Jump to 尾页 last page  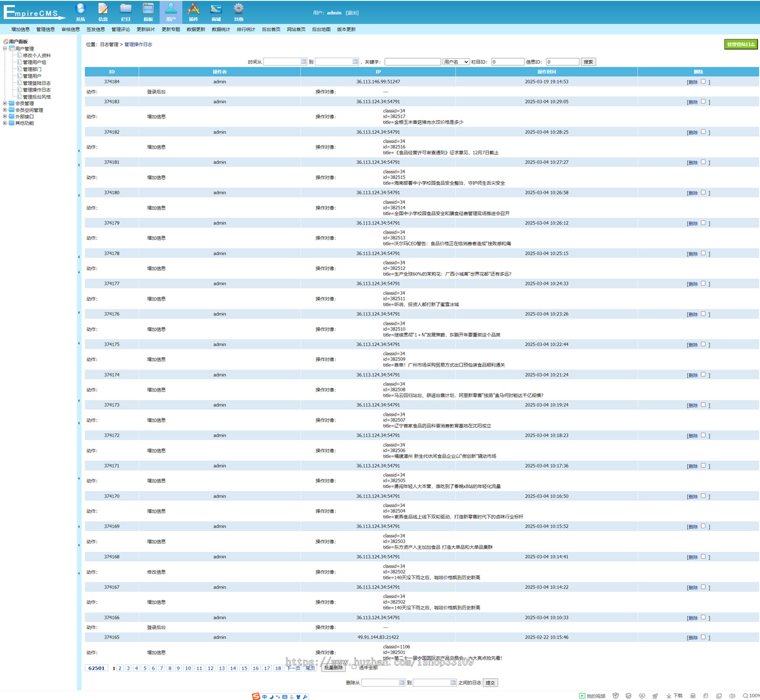coord(310,668)
